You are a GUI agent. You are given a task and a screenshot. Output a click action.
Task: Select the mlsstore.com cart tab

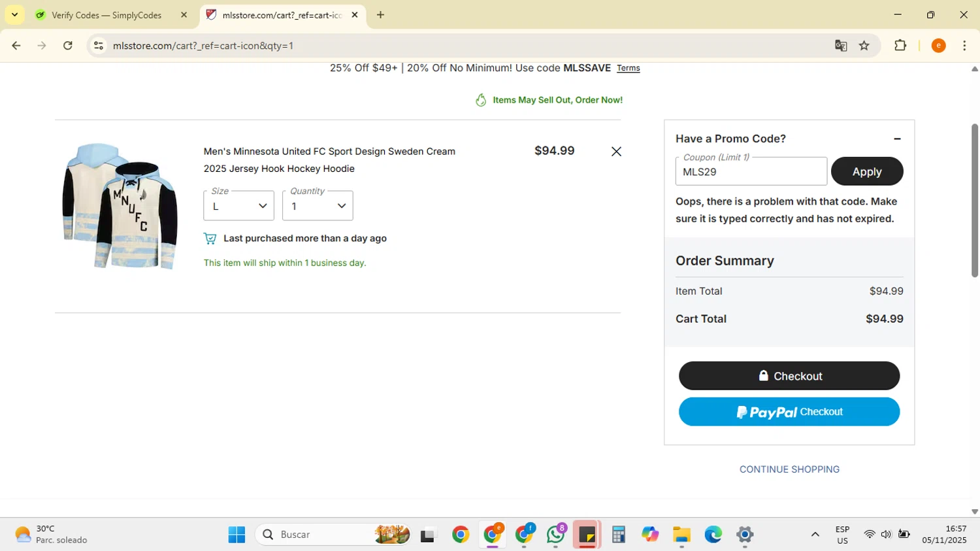(x=281, y=15)
